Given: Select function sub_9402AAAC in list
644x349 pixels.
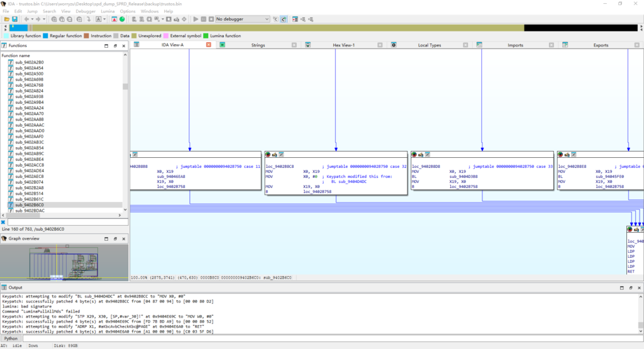Looking at the screenshot, I should click(30, 125).
